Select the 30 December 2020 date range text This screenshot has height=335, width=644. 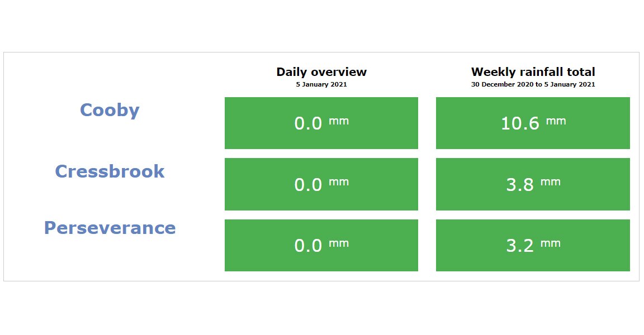533,85
